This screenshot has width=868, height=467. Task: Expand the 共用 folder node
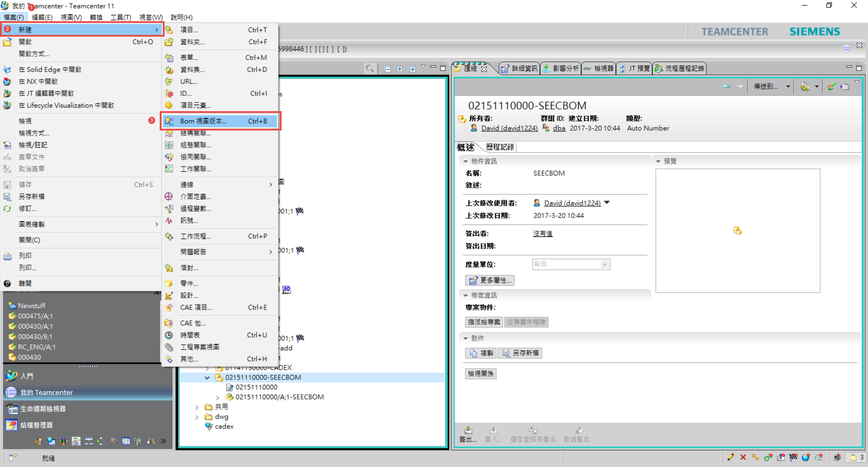[x=197, y=407]
